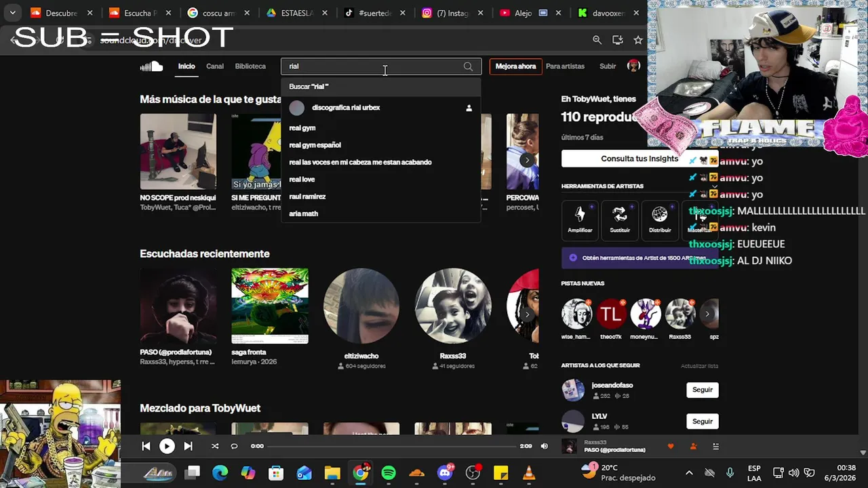The width and height of the screenshot is (868, 488).
Task: Open theoo7k new track avatar
Action: pyautogui.click(x=611, y=314)
